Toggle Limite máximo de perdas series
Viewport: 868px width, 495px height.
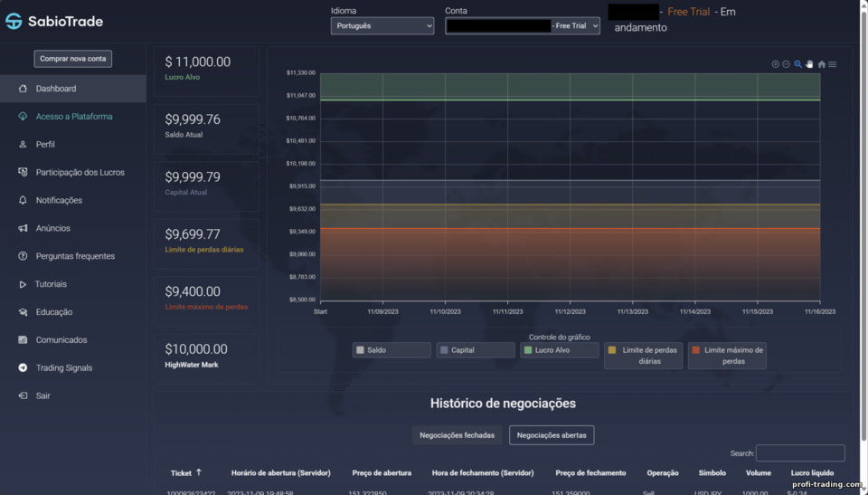(x=727, y=356)
